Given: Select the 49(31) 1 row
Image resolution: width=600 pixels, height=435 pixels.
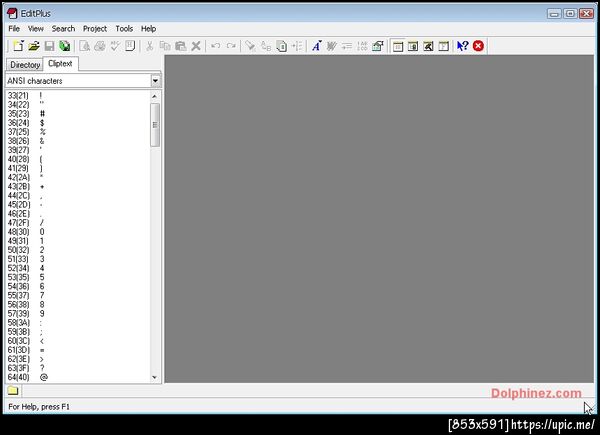Looking at the screenshot, I should 78,241.
